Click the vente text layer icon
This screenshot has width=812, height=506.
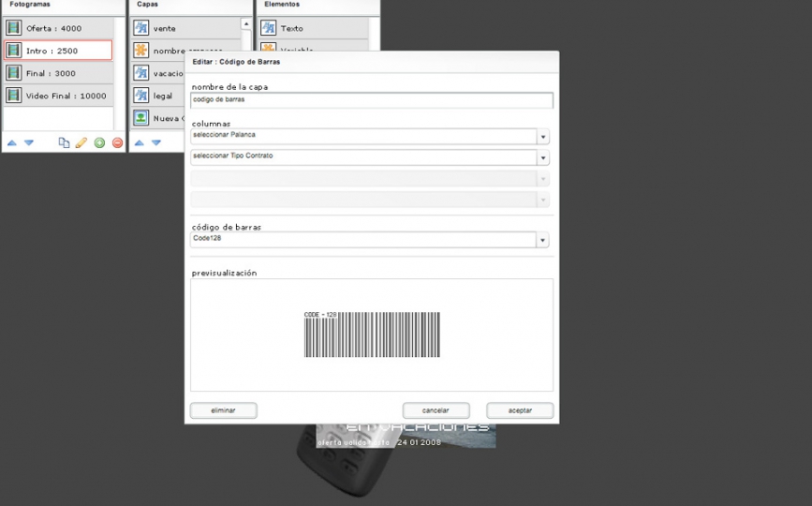coord(140,28)
